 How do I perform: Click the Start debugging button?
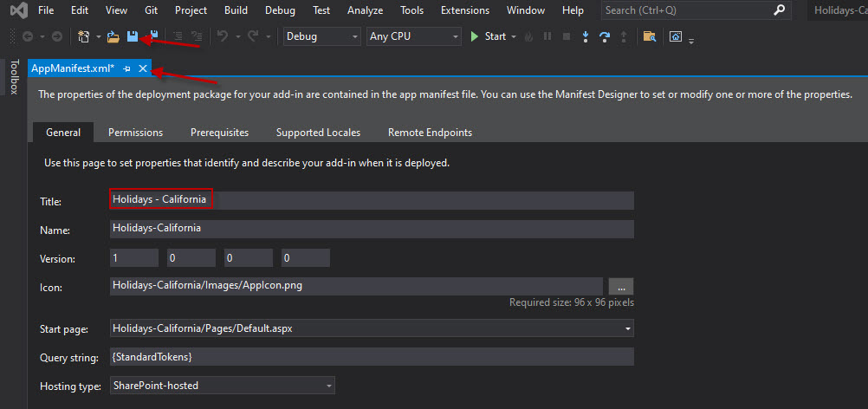(489, 36)
